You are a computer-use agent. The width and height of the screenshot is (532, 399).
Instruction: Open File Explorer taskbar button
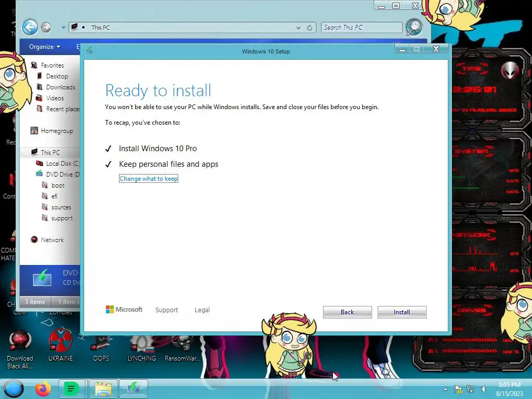click(x=103, y=389)
